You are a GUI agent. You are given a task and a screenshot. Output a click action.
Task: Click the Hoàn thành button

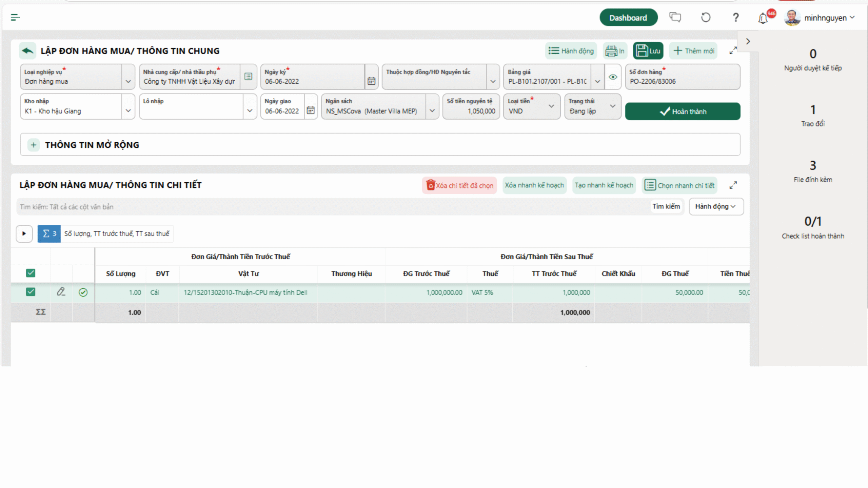click(683, 111)
